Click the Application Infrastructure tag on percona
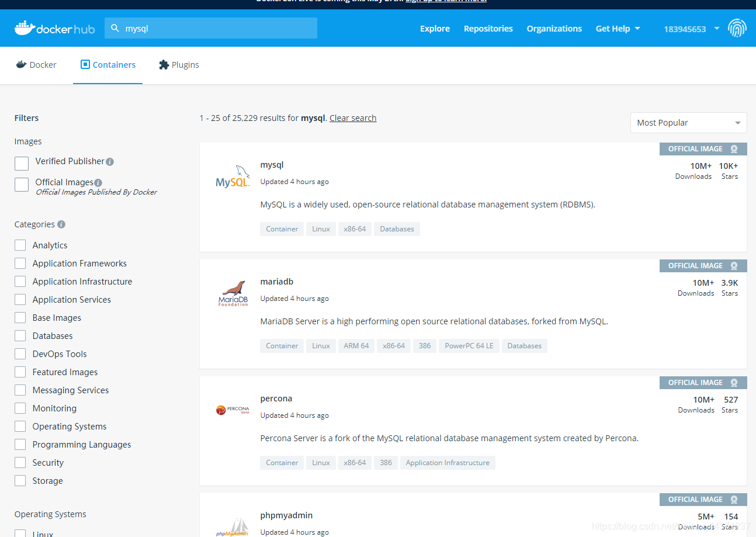The height and width of the screenshot is (537, 756). [x=448, y=463]
